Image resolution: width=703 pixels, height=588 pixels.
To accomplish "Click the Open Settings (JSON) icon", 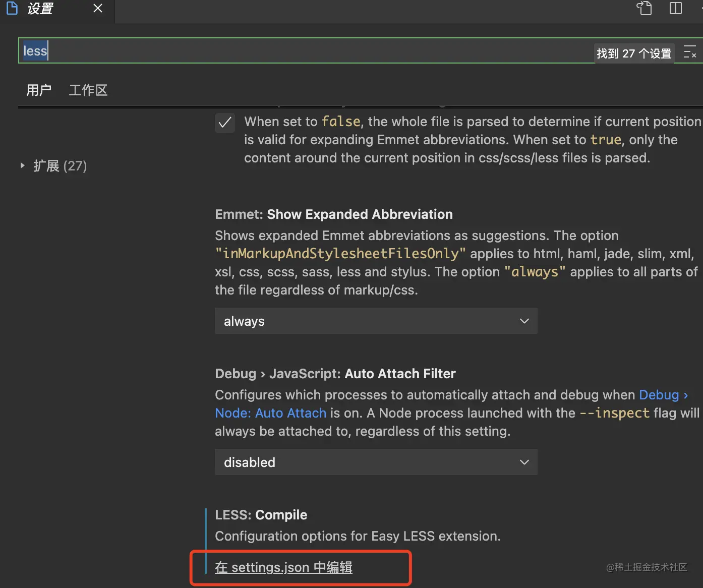I will (x=644, y=8).
